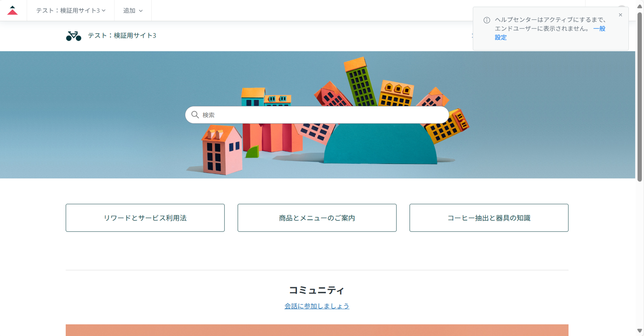
Task: Click the magnifying glass search icon
Action: coord(195,115)
